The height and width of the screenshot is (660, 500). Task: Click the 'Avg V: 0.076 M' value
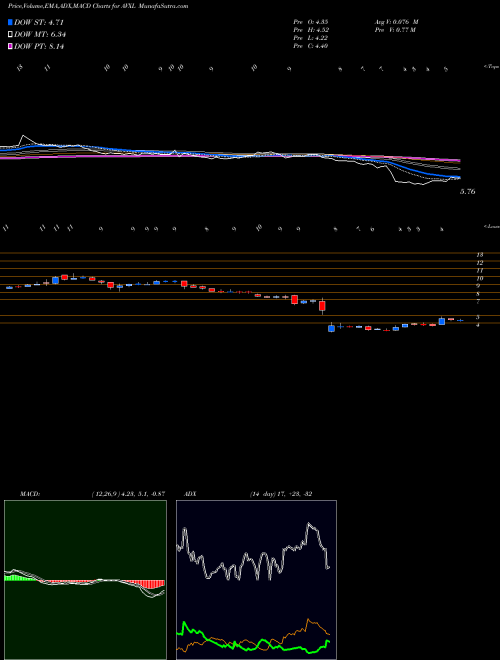[396, 21]
